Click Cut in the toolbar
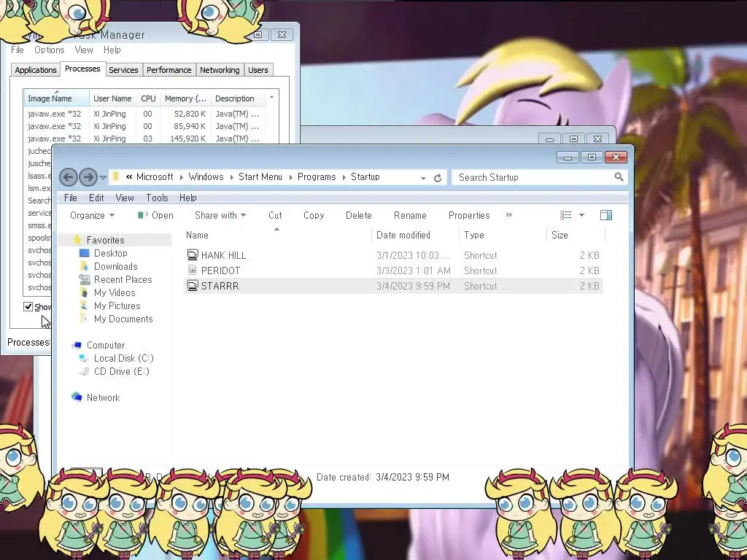The width and height of the screenshot is (747, 560). (275, 215)
